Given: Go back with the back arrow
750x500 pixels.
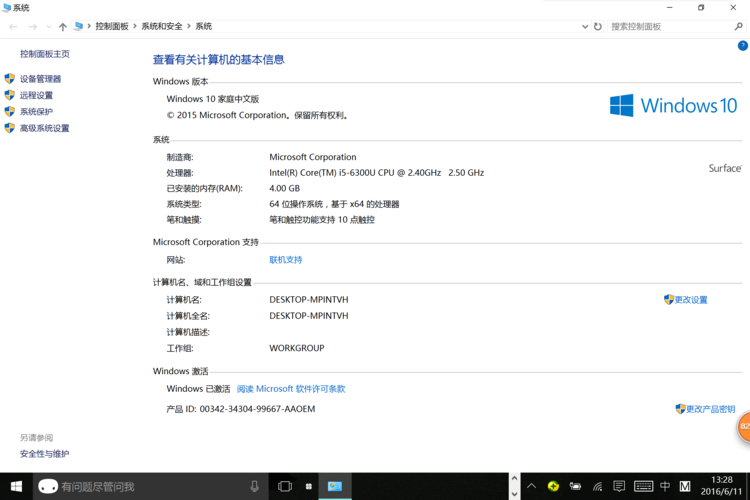Looking at the screenshot, I should pyautogui.click(x=13, y=27).
